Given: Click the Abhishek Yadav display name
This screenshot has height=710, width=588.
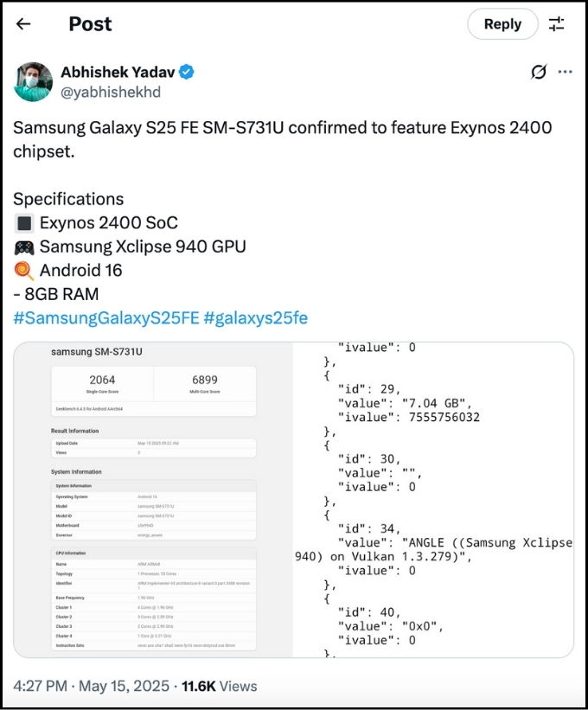Looking at the screenshot, I should [x=118, y=72].
